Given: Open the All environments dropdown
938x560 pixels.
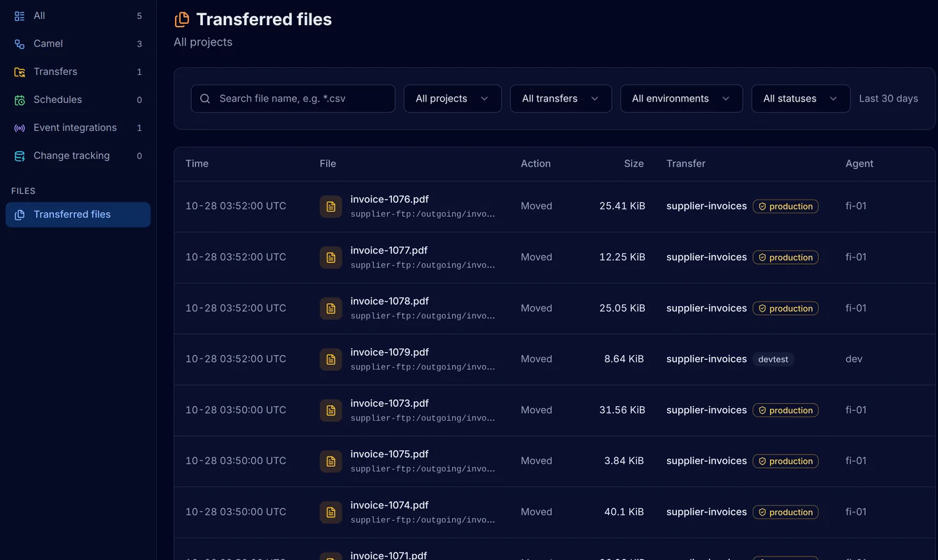Looking at the screenshot, I should point(682,99).
